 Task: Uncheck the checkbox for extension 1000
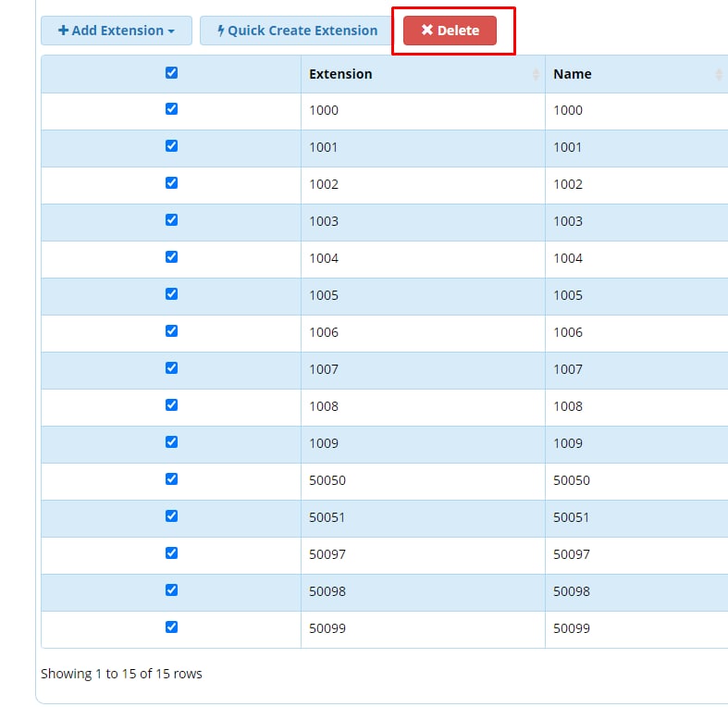171,108
